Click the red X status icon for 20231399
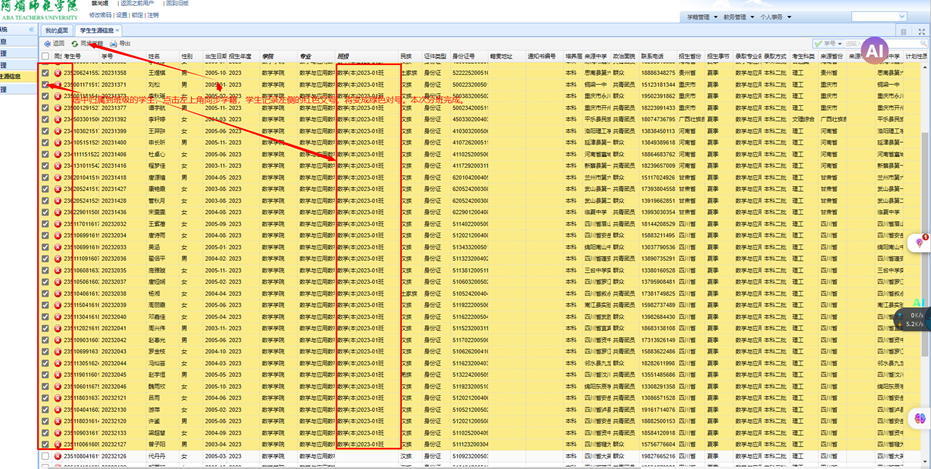Image resolution: width=931 pixels, height=469 pixels. point(58,131)
